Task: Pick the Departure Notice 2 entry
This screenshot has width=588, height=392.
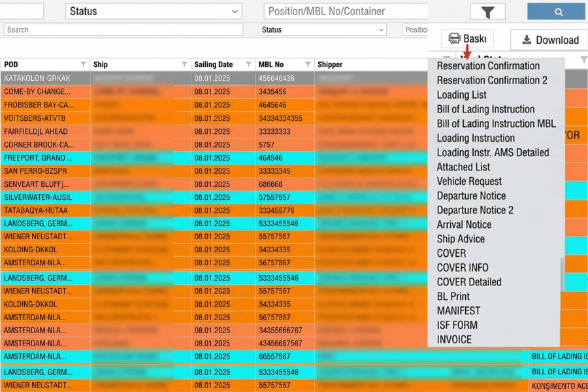Action: (x=475, y=210)
